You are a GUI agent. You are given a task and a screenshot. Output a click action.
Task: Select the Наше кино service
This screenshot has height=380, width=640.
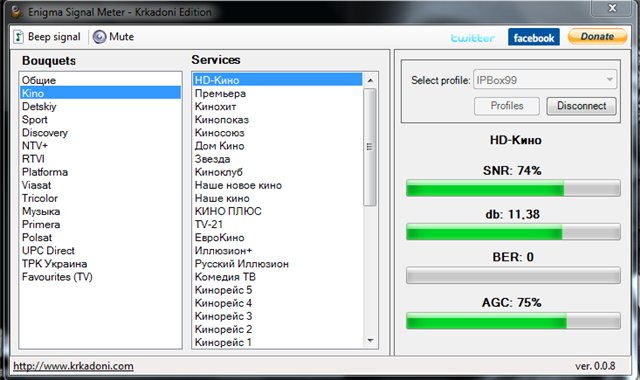coord(278,198)
